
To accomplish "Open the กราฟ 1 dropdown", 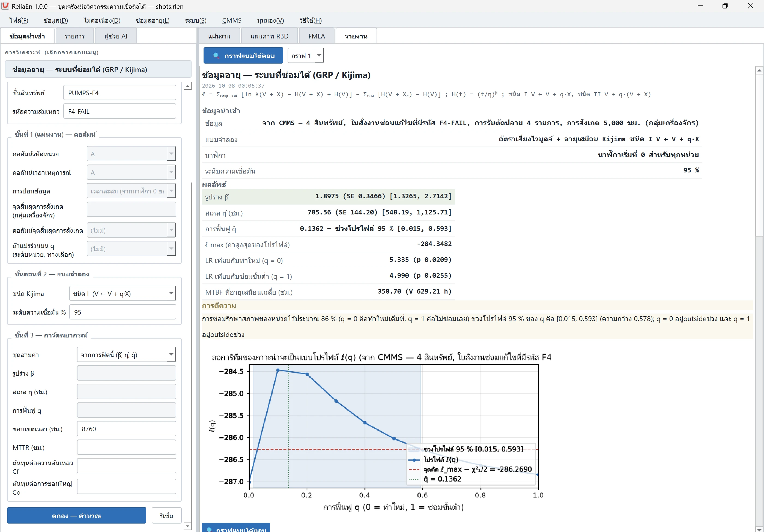I will (305, 56).
